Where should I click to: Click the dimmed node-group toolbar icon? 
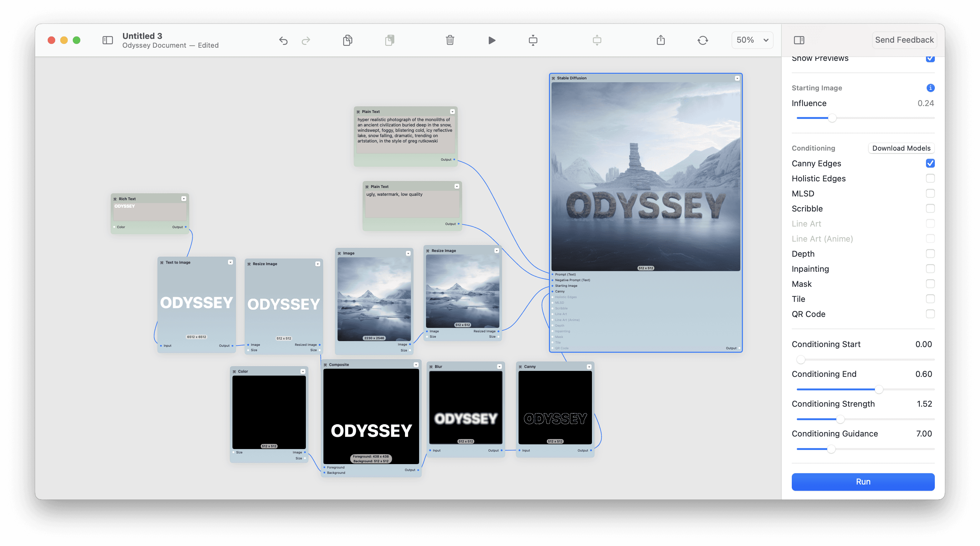(x=597, y=40)
